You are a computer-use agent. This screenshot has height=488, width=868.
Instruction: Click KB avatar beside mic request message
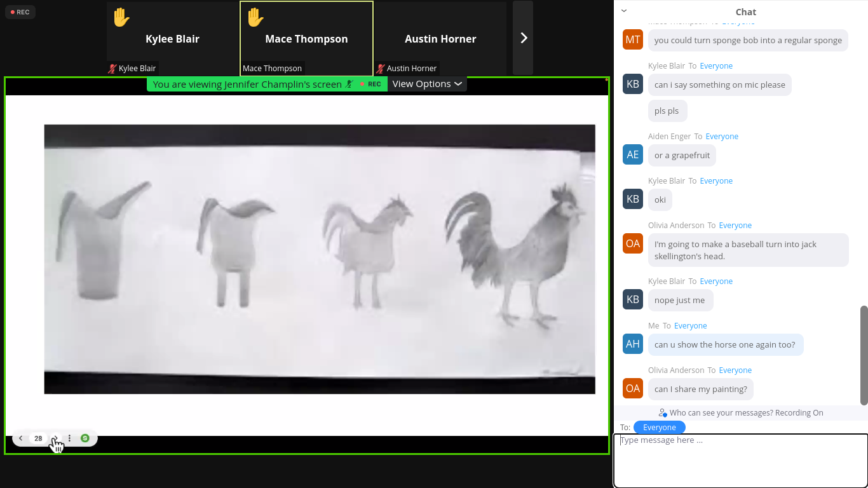pos(633,85)
